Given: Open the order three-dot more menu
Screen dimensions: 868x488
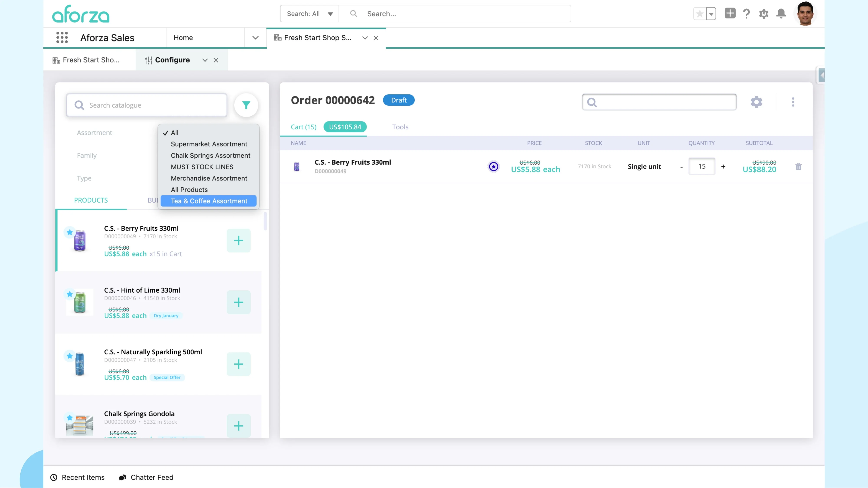Looking at the screenshot, I should point(793,102).
